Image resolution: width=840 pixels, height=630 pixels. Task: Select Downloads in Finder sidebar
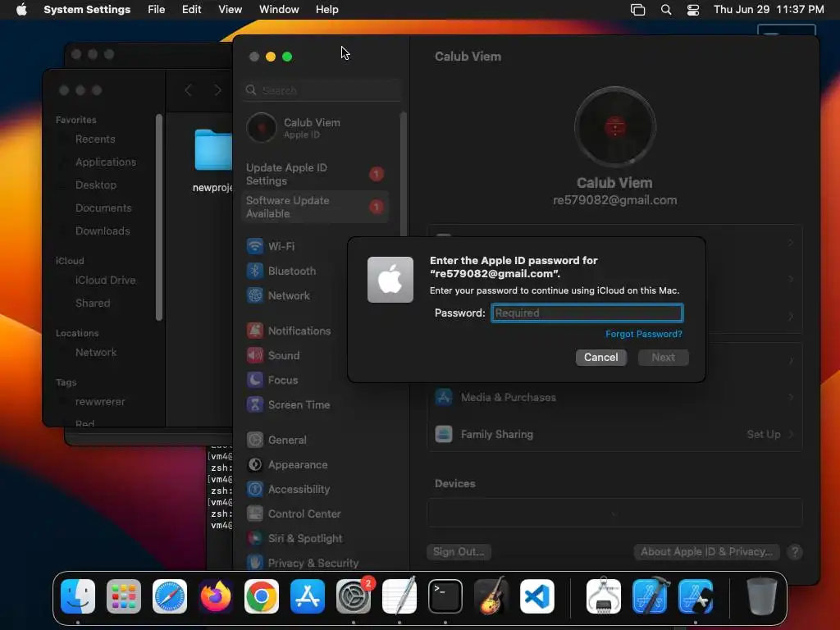(x=103, y=231)
